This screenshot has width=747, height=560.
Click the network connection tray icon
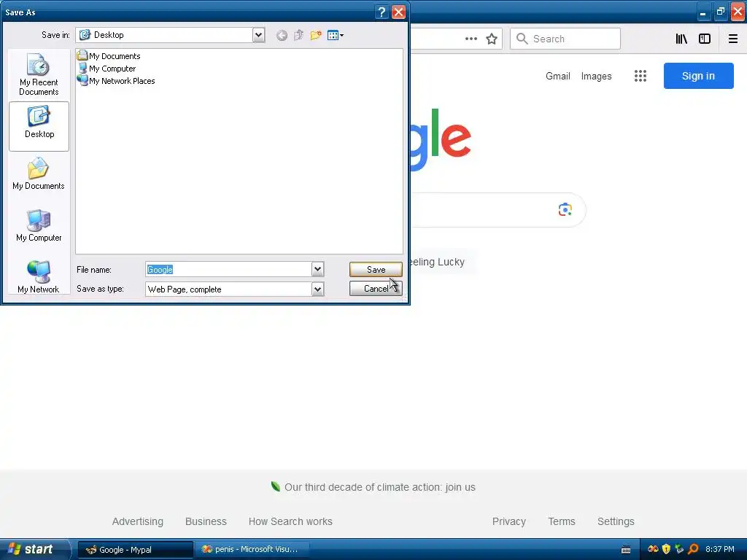click(x=679, y=549)
